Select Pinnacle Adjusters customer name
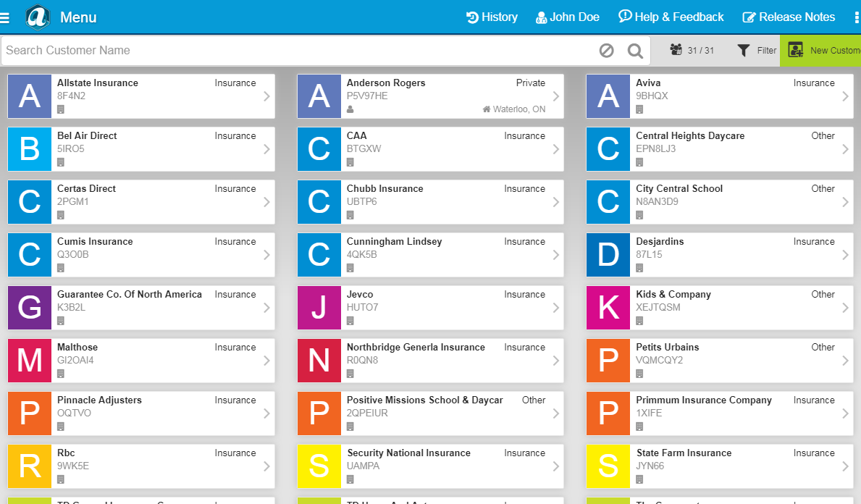Viewport: 861px width, 504px height. click(99, 400)
